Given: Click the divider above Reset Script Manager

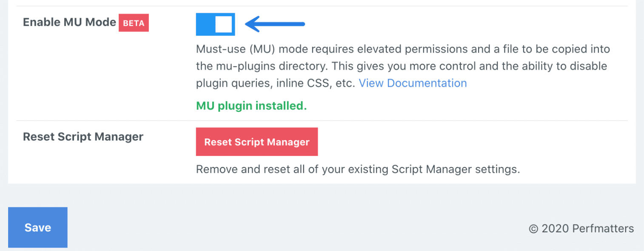Looking at the screenshot, I should pyautogui.click(x=323, y=120).
